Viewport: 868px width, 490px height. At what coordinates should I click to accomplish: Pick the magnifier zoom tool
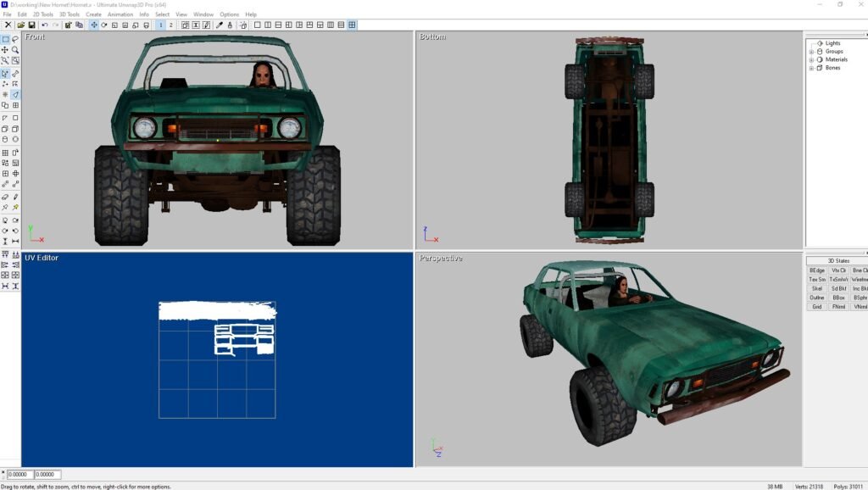click(x=15, y=50)
